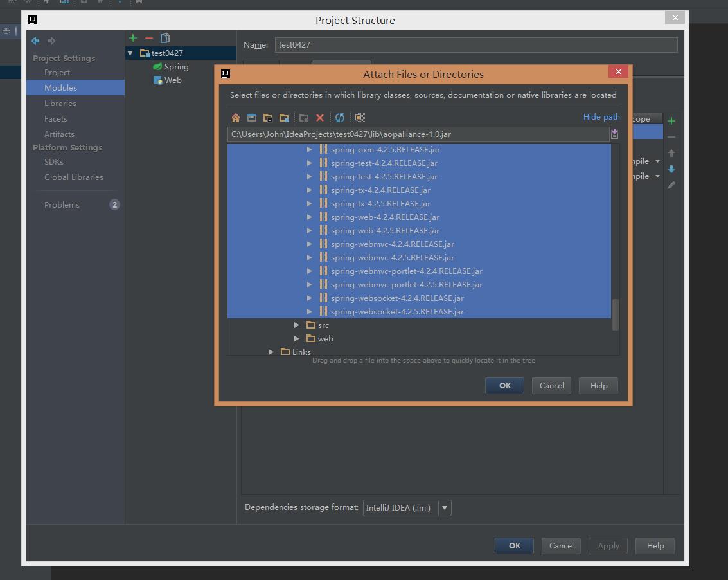Jump to Desktop directory icon
The image size is (728, 580).
pyautogui.click(x=252, y=118)
